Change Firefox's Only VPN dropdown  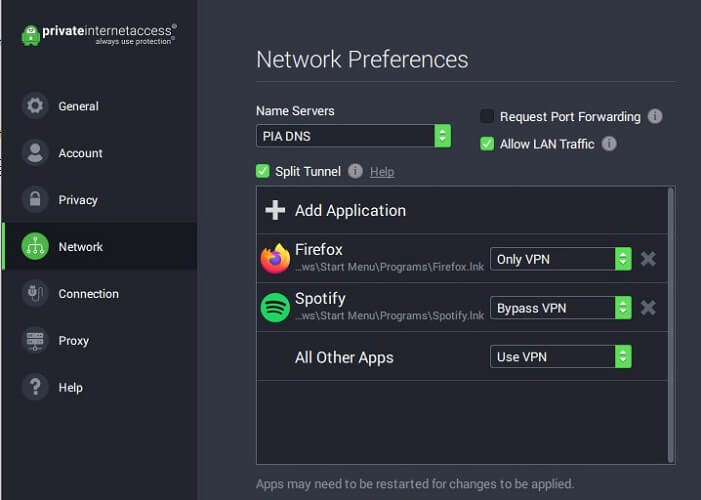tap(561, 259)
